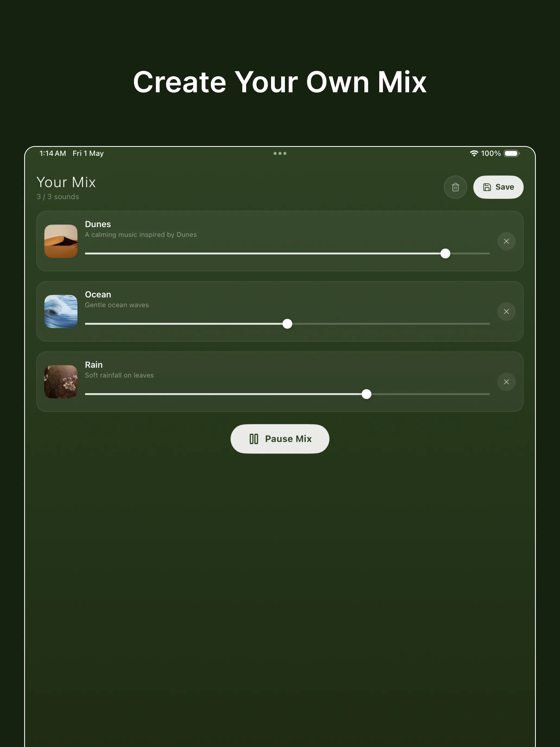Save the current mix
The height and width of the screenshot is (747, 560).
click(498, 187)
